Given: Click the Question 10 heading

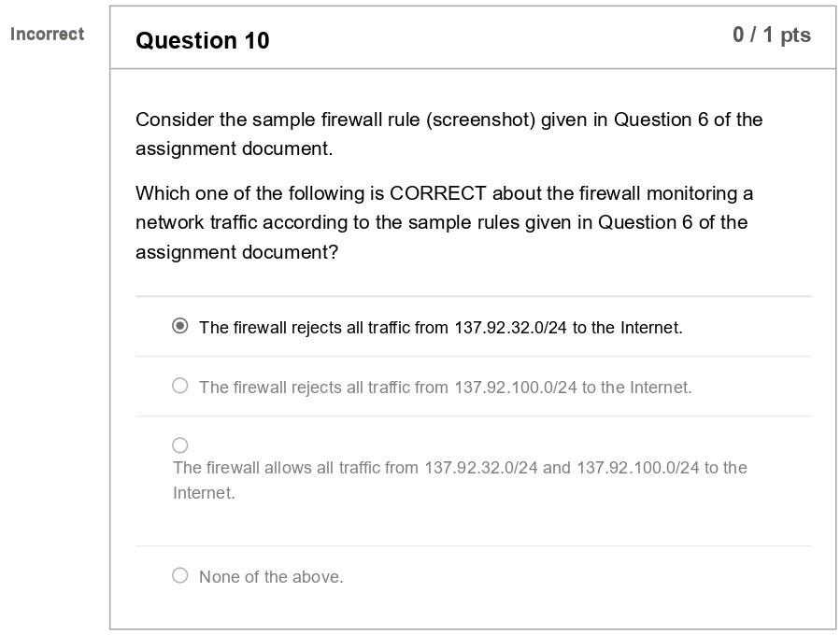Looking at the screenshot, I should point(202,41).
